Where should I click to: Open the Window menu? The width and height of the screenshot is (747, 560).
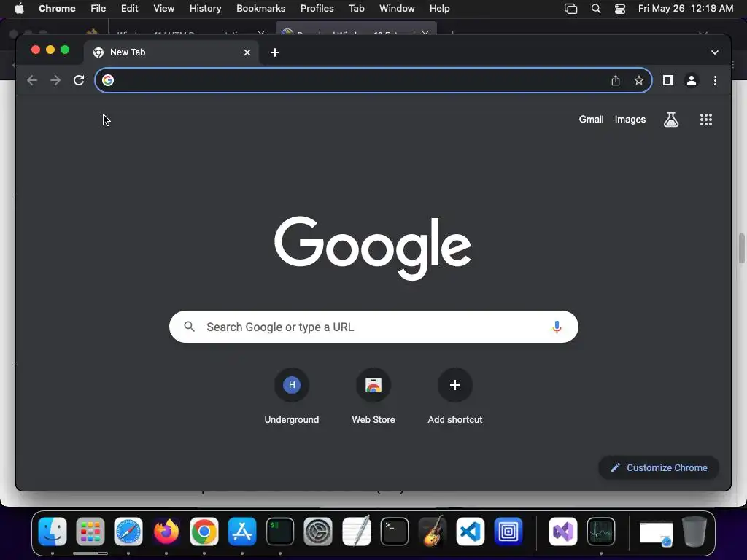click(397, 9)
